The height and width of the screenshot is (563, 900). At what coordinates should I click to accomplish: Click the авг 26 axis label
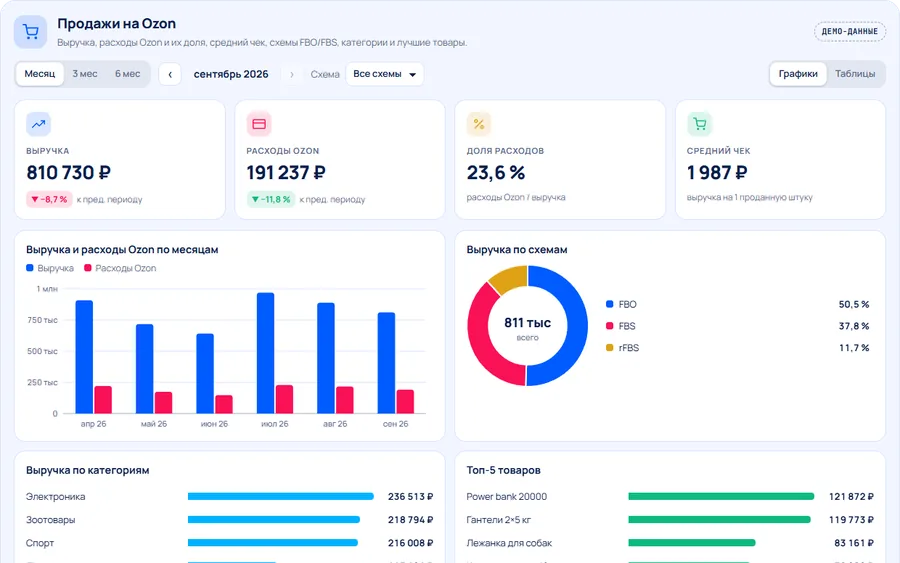[x=335, y=424]
